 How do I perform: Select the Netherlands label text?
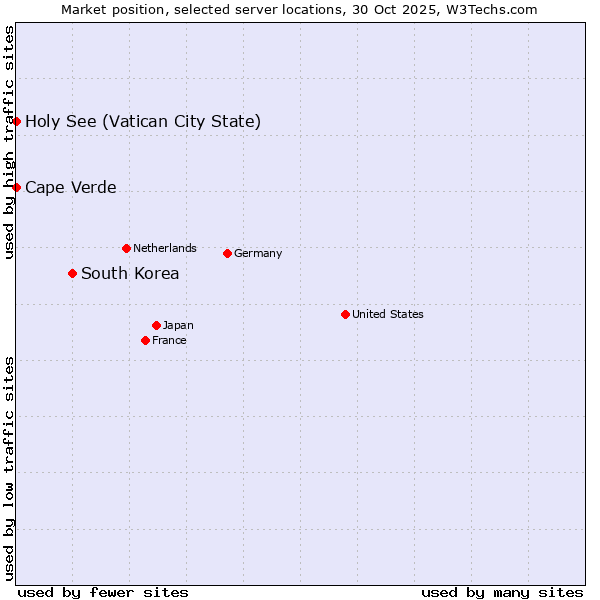coord(165,248)
